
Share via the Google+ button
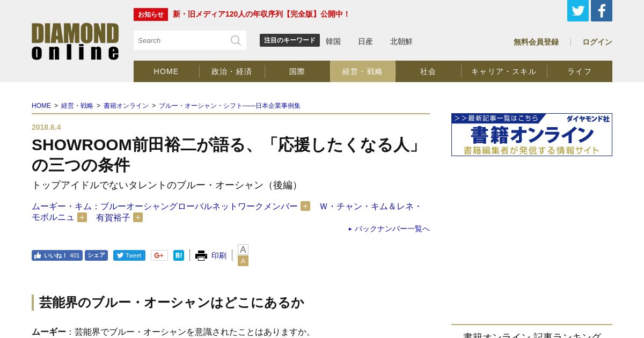tap(159, 255)
